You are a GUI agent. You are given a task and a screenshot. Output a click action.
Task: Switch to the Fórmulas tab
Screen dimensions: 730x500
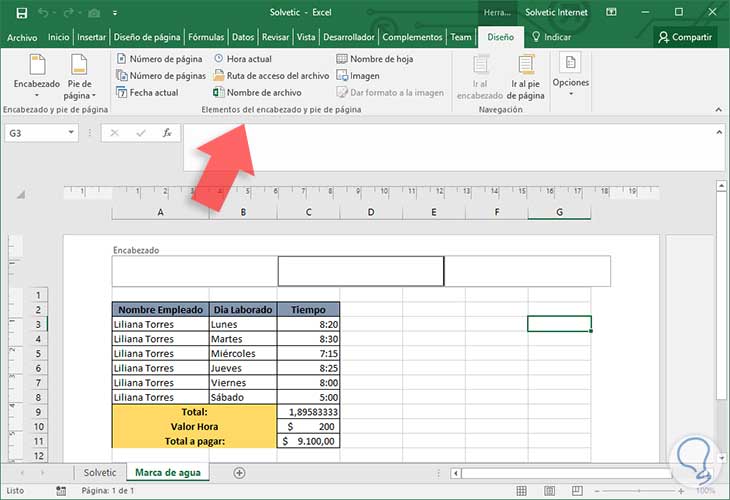206,37
